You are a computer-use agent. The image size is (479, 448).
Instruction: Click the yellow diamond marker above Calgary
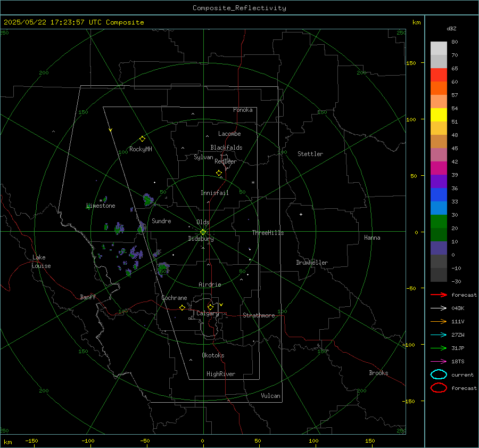pyautogui.click(x=210, y=307)
